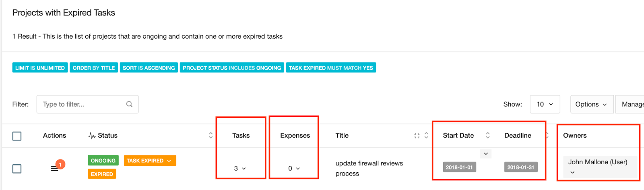The width and height of the screenshot is (644, 190).
Task: Click the Deadline column sort arrows
Action: (547, 135)
